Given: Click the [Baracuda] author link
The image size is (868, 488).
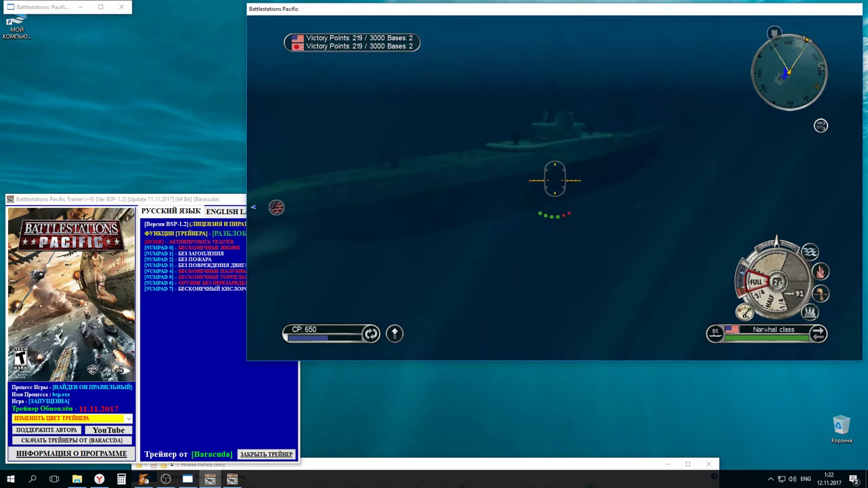Looking at the screenshot, I should pos(212,454).
